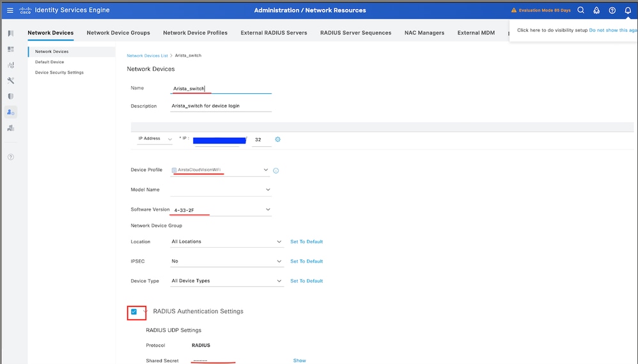Click the info icon next to Device Profile

[x=276, y=171]
